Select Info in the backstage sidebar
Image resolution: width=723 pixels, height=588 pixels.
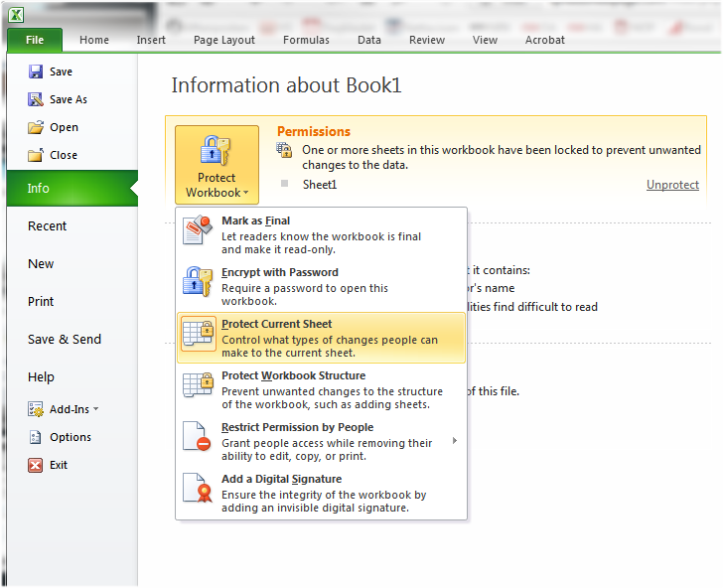[72, 188]
